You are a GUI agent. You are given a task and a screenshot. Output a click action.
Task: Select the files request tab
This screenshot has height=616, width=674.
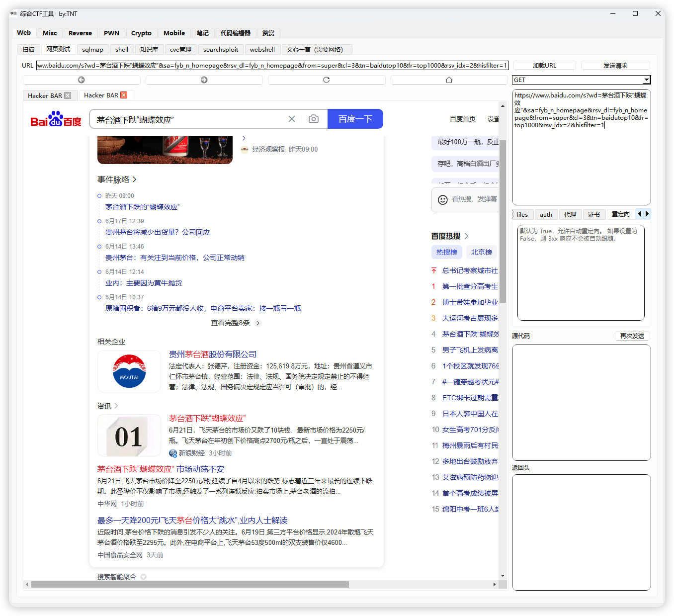(x=522, y=214)
